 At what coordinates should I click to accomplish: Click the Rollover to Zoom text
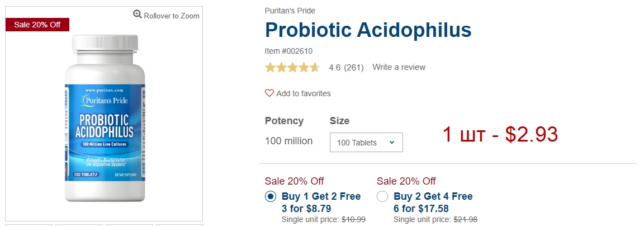pos(172,16)
